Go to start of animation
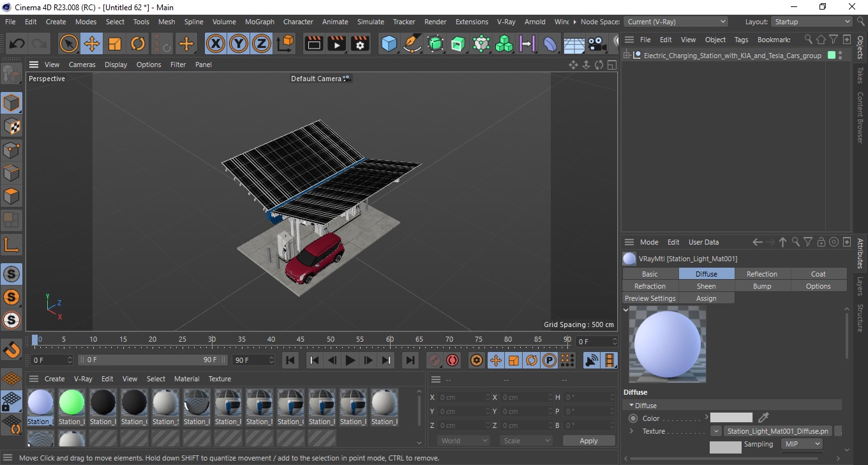 [290, 360]
